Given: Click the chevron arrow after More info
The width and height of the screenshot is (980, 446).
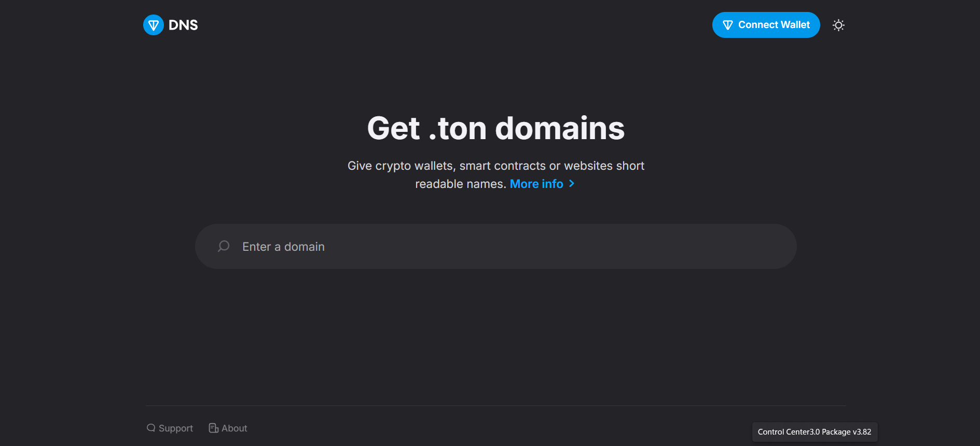Looking at the screenshot, I should [572, 184].
